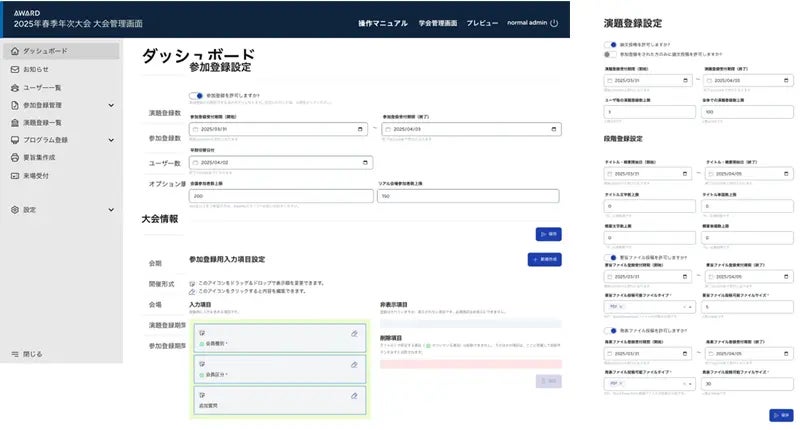Click the pencil edit icon on the 会員種別 item
The image size is (800, 430).
click(354, 334)
